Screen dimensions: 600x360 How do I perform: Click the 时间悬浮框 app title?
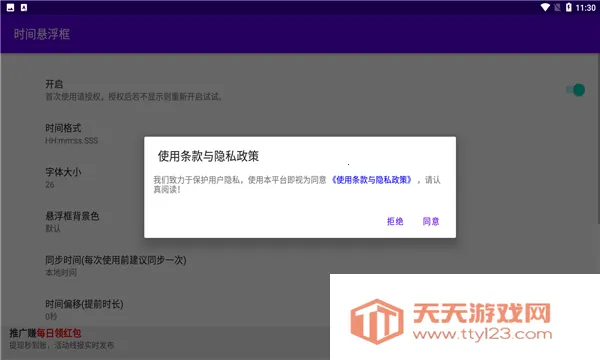[42, 34]
